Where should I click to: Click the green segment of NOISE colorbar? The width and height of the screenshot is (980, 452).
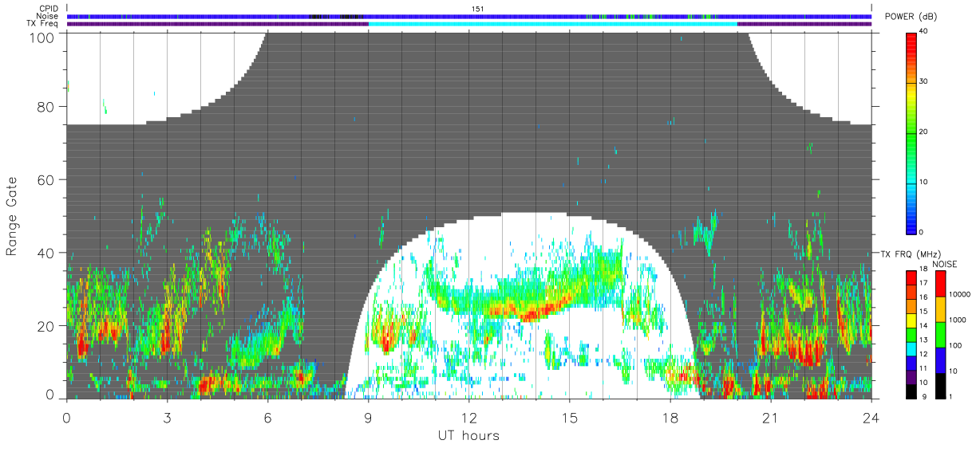[x=940, y=335]
